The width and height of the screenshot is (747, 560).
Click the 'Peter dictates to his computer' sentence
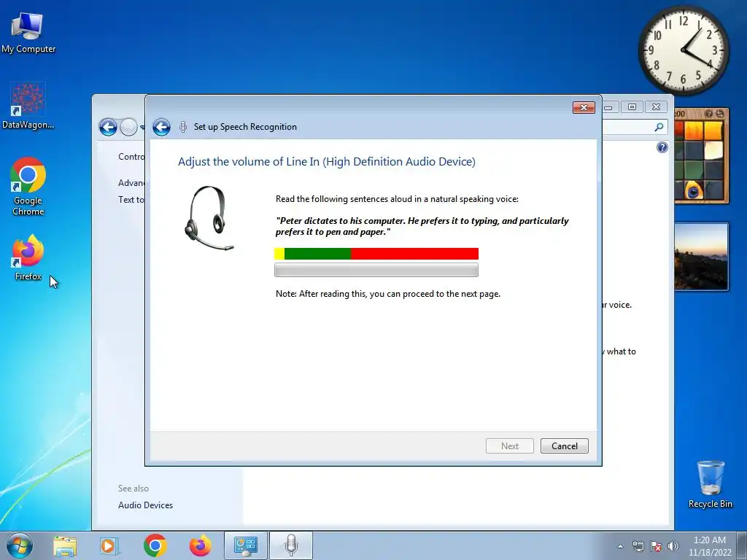(x=422, y=226)
